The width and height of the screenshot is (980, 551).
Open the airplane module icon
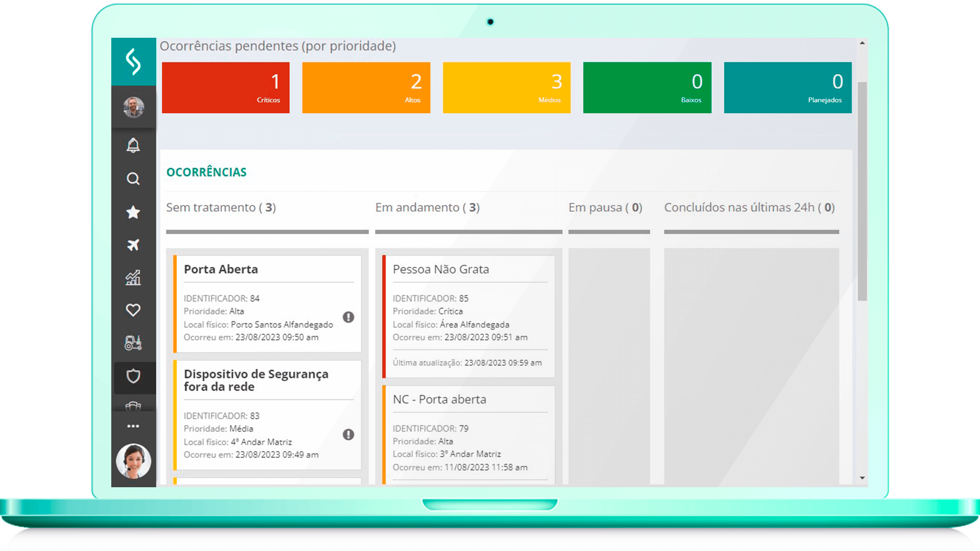coord(133,245)
